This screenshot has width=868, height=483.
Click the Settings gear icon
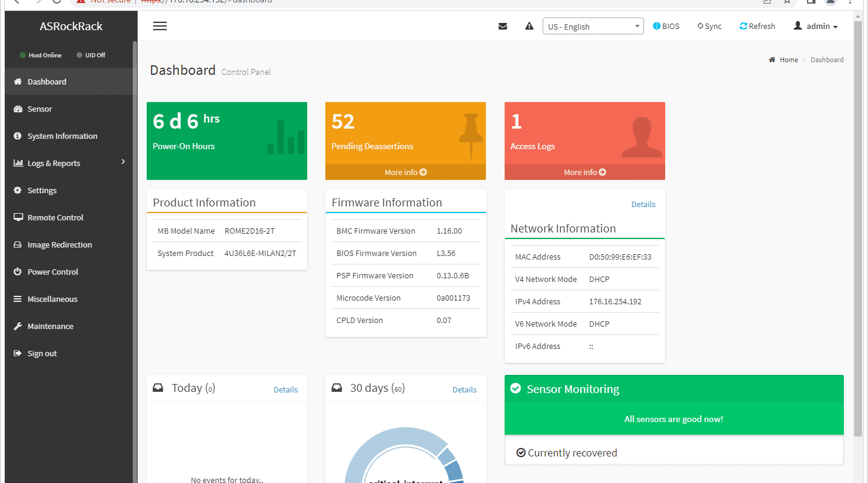coord(18,190)
